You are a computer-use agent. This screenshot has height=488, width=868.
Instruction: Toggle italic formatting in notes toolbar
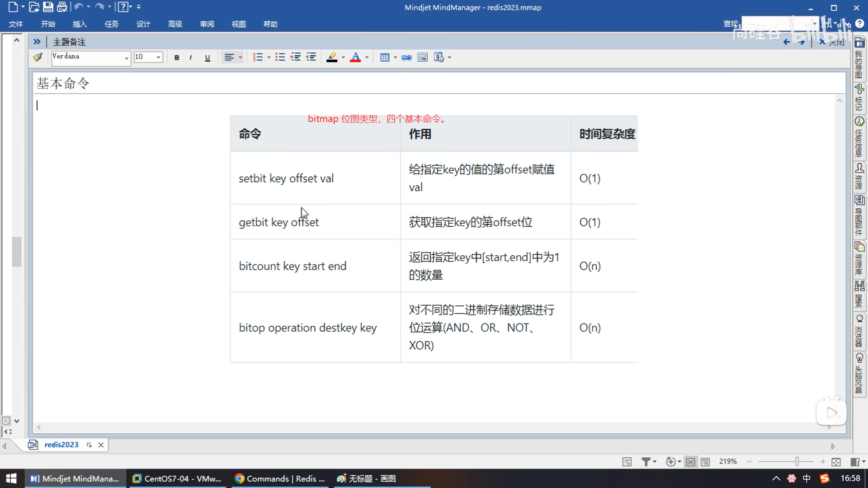pyautogui.click(x=191, y=57)
